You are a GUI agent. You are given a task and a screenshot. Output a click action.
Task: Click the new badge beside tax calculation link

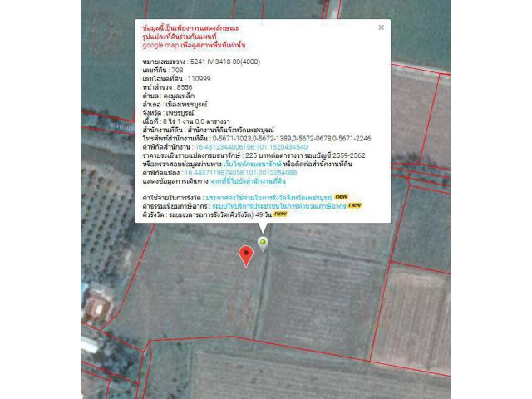pyautogui.click(x=355, y=205)
